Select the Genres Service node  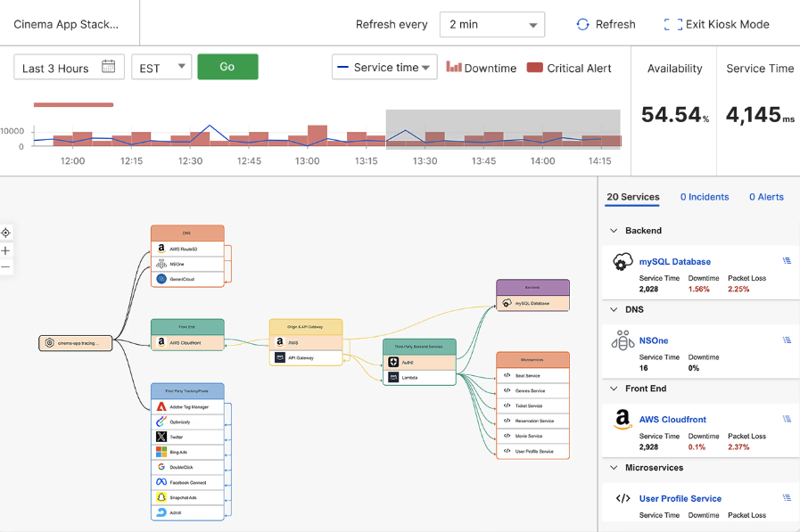[532, 391]
